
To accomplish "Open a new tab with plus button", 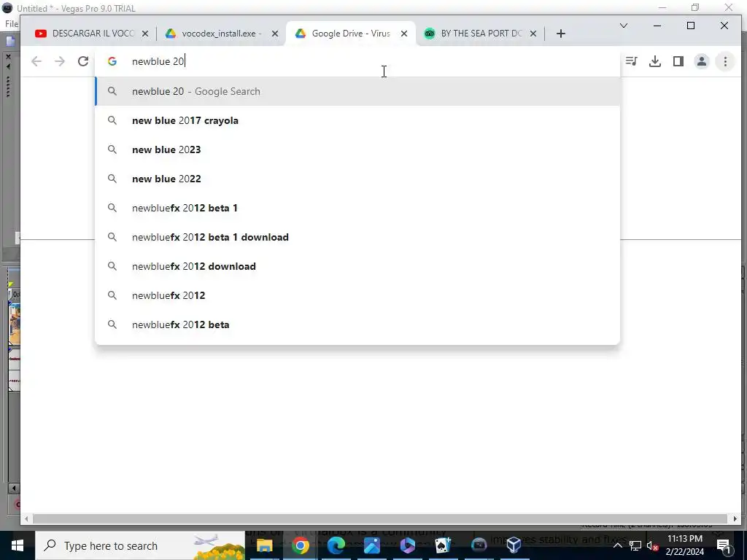I will click(561, 34).
